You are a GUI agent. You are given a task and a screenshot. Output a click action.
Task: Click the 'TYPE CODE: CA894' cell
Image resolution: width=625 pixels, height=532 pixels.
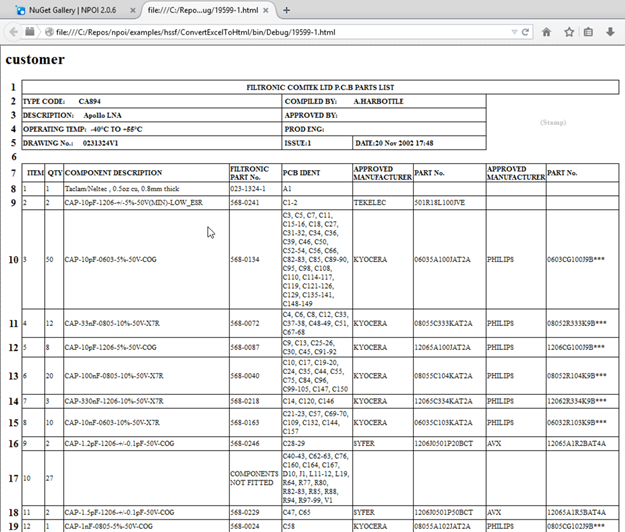click(151, 101)
